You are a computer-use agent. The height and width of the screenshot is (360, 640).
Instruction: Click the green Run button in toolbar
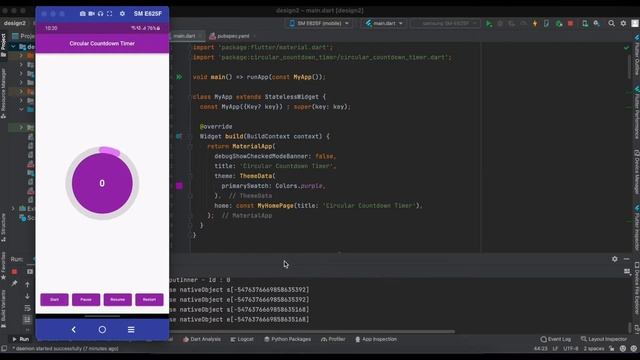click(x=489, y=24)
